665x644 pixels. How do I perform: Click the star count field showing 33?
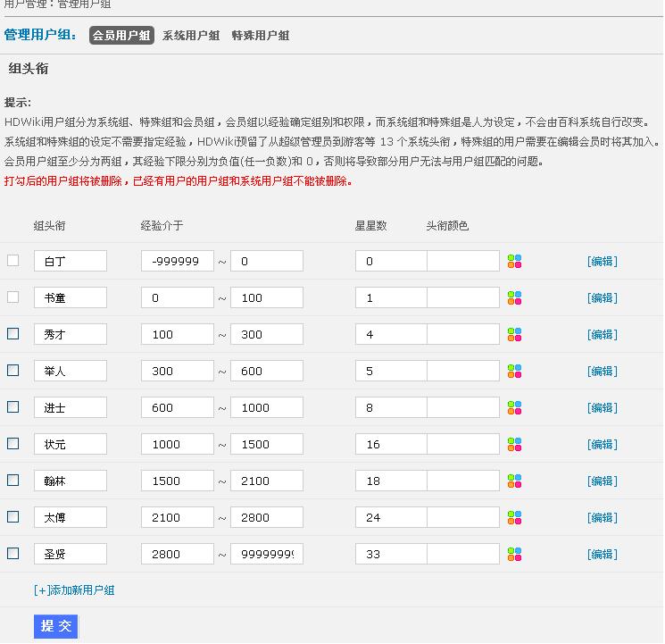[391, 554]
